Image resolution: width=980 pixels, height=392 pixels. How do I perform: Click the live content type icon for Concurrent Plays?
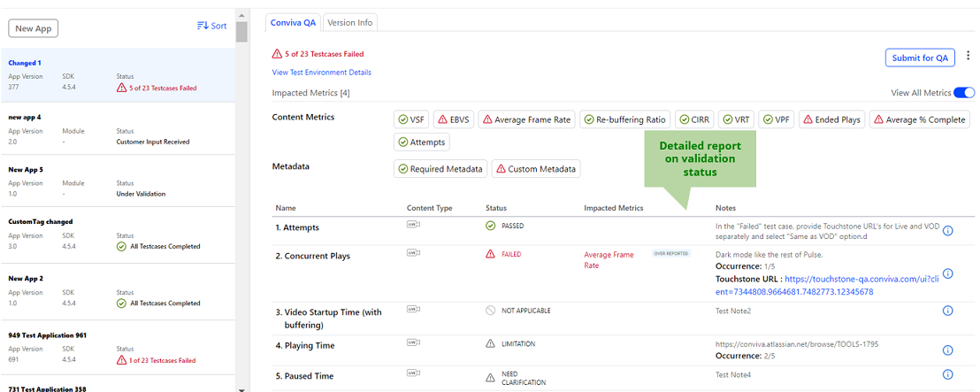point(412,253)
